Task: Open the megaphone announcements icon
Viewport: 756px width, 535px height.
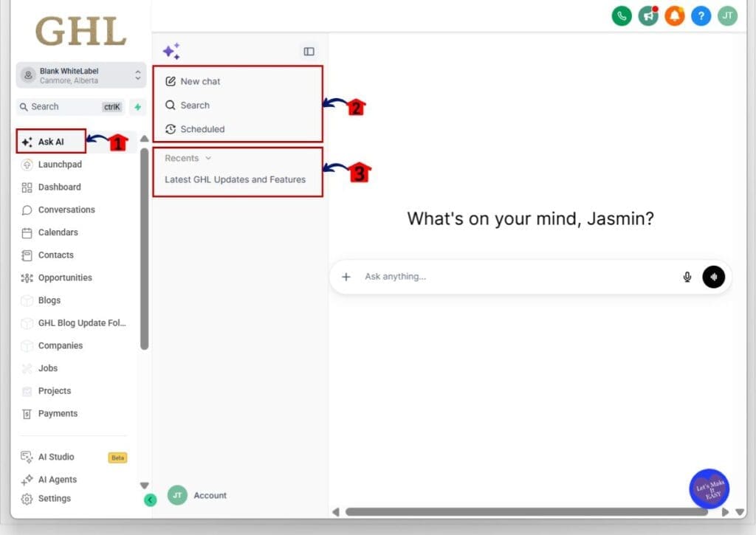Action: (x=648, y=16)
